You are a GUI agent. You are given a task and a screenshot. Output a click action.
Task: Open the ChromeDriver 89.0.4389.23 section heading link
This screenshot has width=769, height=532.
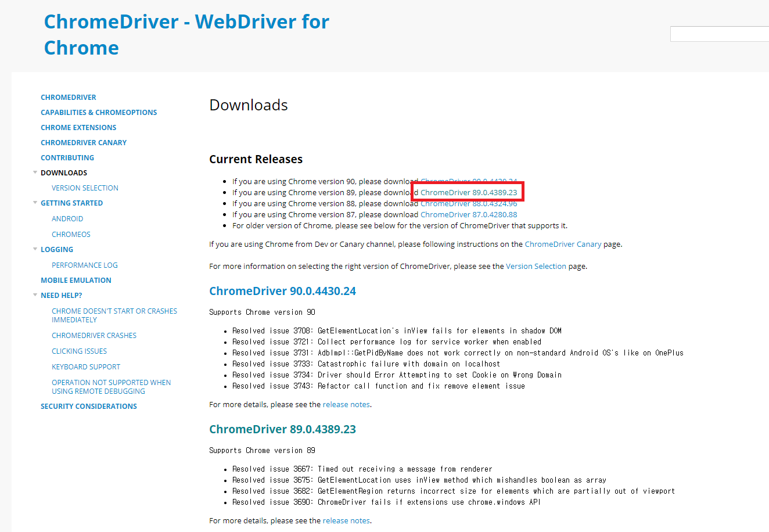click(282, 429)
